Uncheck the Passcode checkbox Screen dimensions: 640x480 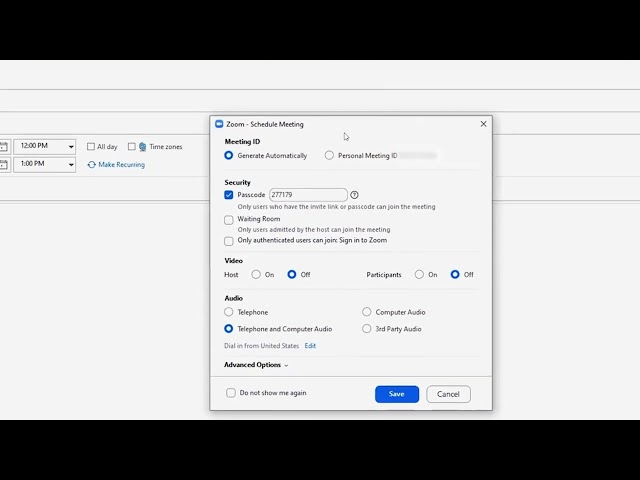(229, 195)
